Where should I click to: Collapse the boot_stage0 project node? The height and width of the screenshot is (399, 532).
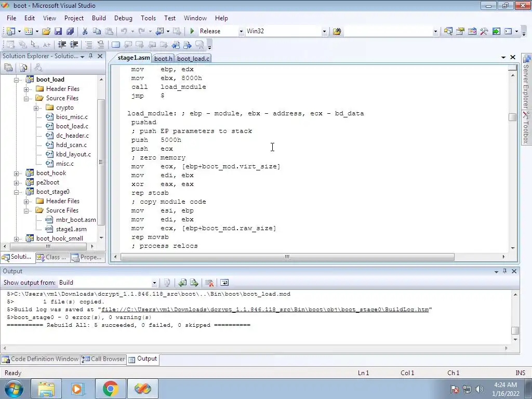16,192
